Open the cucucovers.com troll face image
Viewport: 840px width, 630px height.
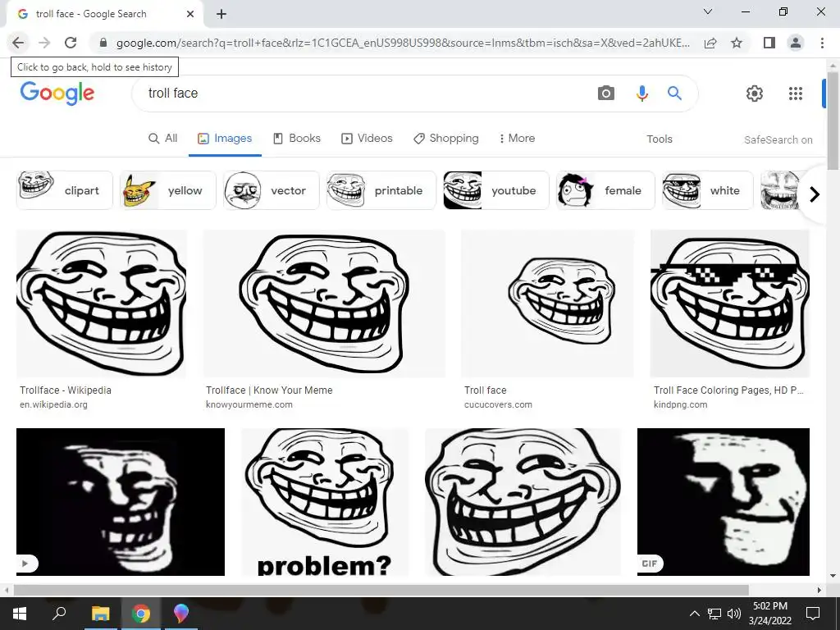(547, 304)
